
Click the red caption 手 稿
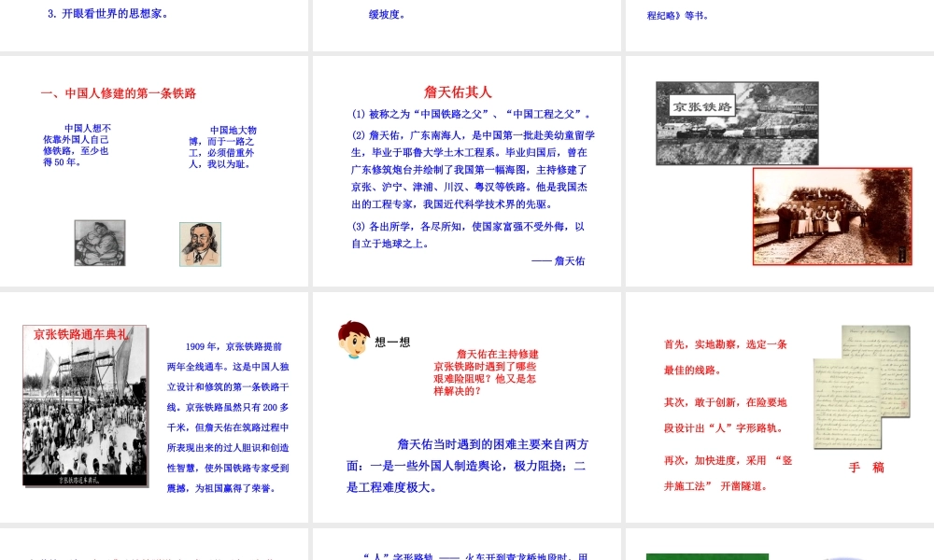tap(866, 468)
